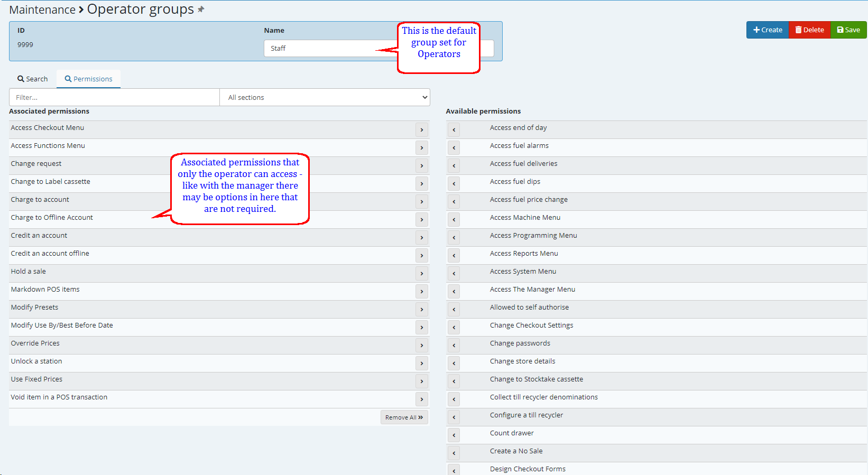Image resolution: width=868 pixels, height=475 pixels.
Task: Add Access Programming Menu permission arrow
Action: pos(454,238)
